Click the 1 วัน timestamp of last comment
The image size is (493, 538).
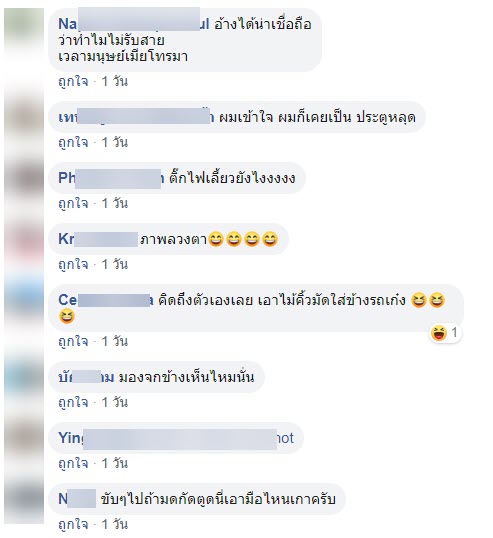click(115, 525)
